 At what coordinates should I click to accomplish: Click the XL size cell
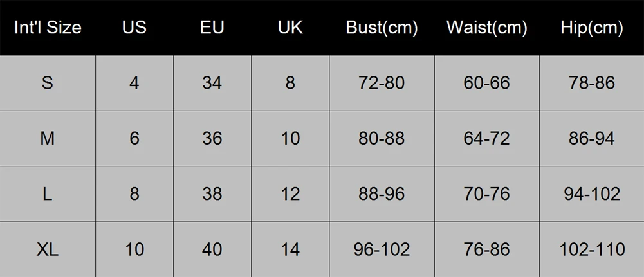pyautogui.click(x=48, y=249)
